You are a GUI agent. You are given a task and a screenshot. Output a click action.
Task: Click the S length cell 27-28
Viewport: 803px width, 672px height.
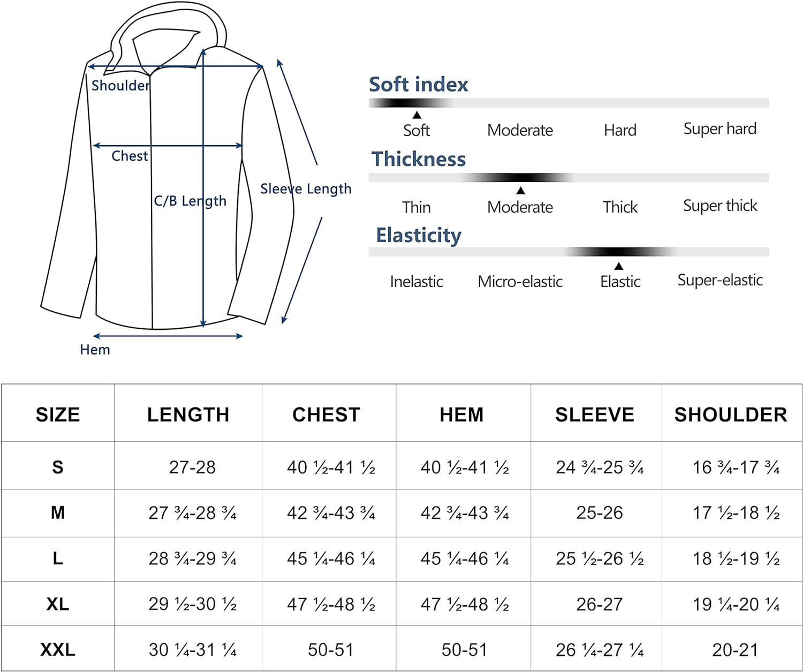pyautogui.click(x=192, y=467)
